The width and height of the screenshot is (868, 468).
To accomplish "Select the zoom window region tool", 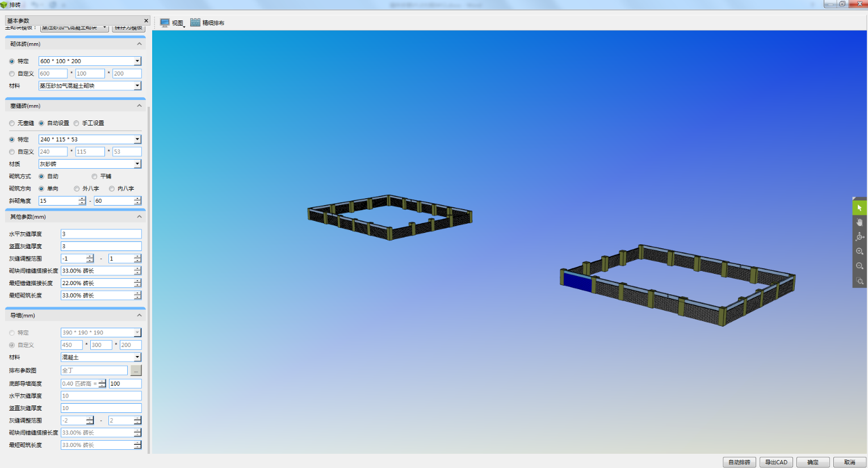I will pos(859,281).
